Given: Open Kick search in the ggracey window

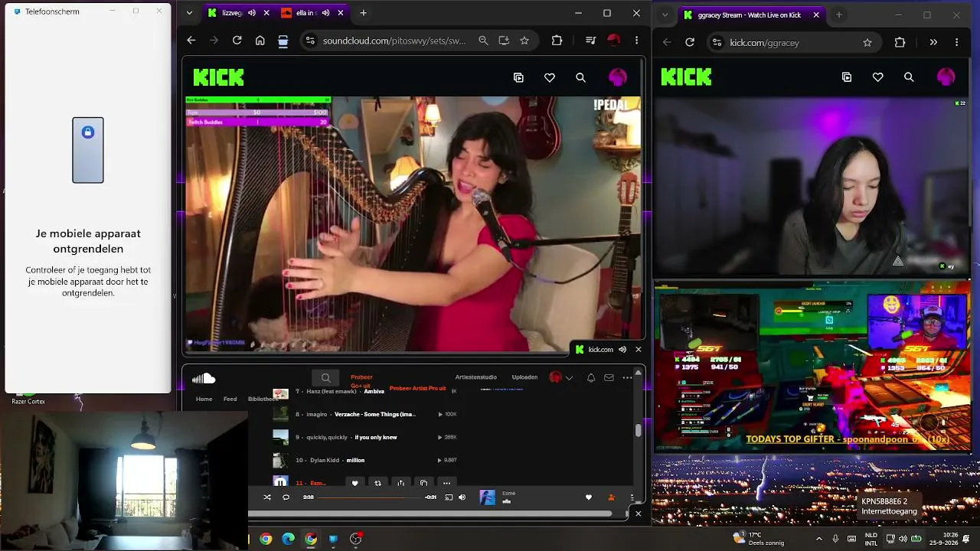Looking at the screenshot, I should click(909, 77).
